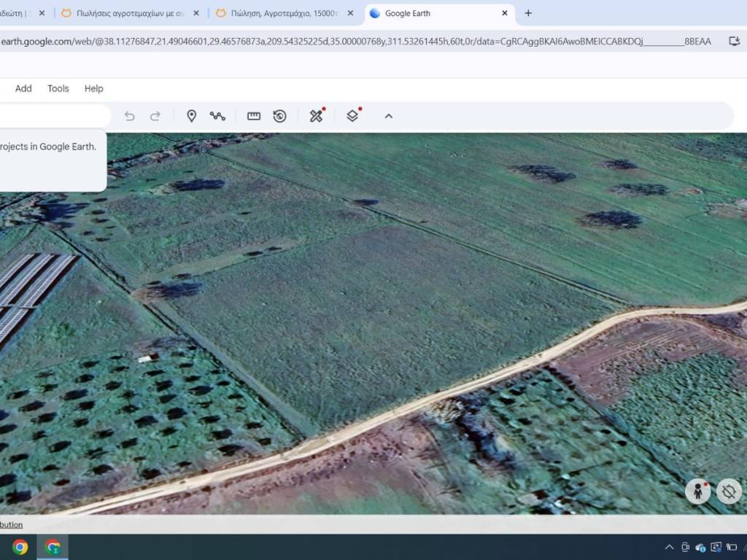This screenshot has width=747, height=560.
Task: Open the Add menu
Action: 23,88
